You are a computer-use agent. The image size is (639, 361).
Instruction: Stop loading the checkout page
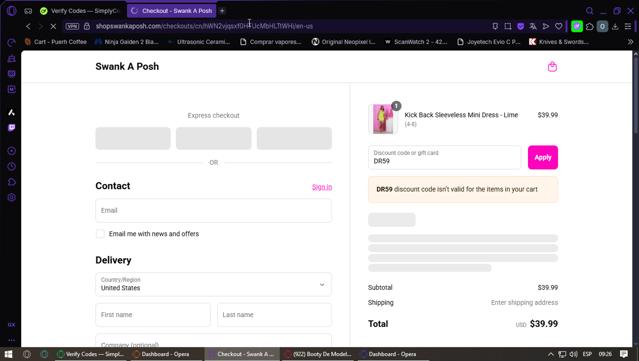coord(53,26)
